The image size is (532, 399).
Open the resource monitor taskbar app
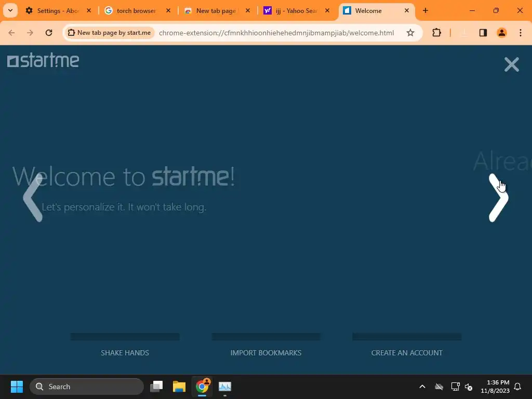tap(224, 387)
